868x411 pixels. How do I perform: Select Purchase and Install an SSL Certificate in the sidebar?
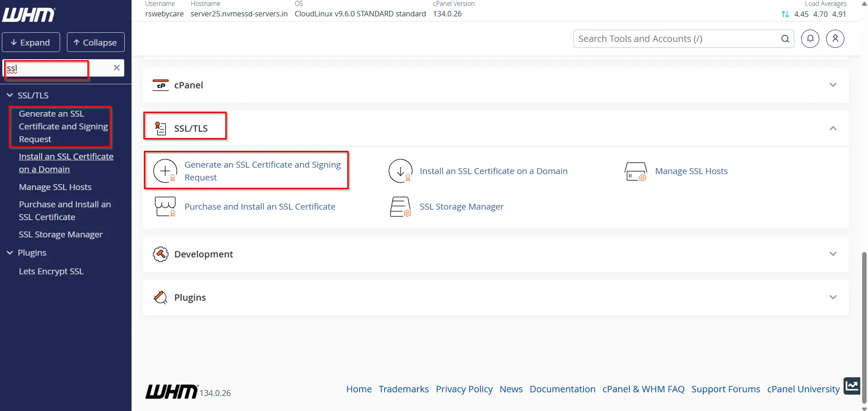point(65,211)
